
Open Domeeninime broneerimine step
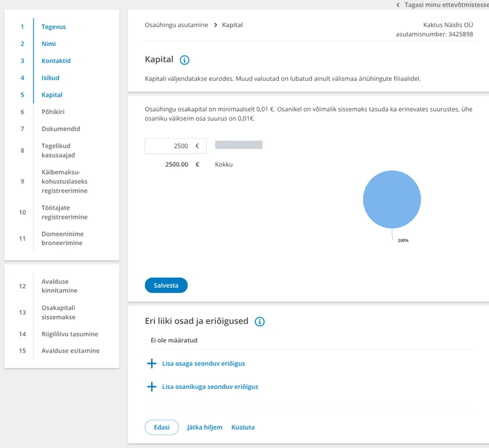[x=63, y=238]
